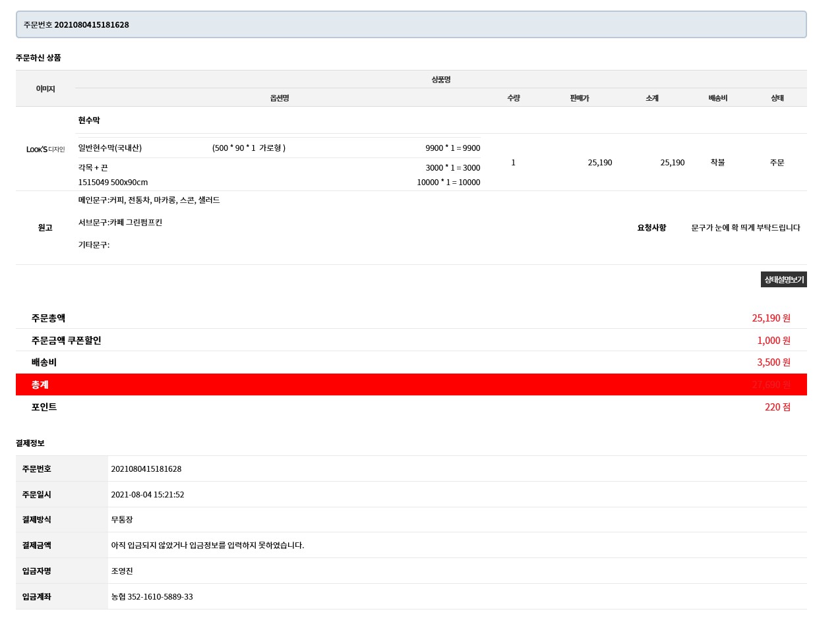Click the 요청사항 request message text
Screen dimensions: 840x624
[x=745, y=228]
